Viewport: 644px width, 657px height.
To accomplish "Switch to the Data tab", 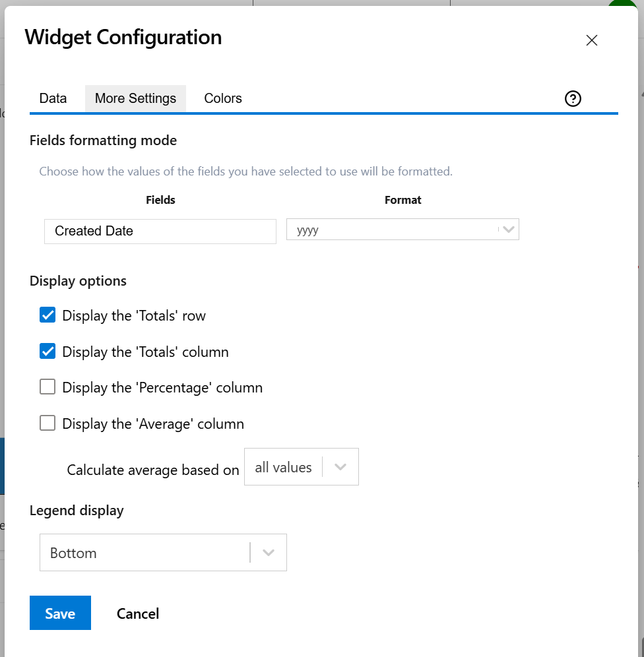I will [x=53, y=98].
